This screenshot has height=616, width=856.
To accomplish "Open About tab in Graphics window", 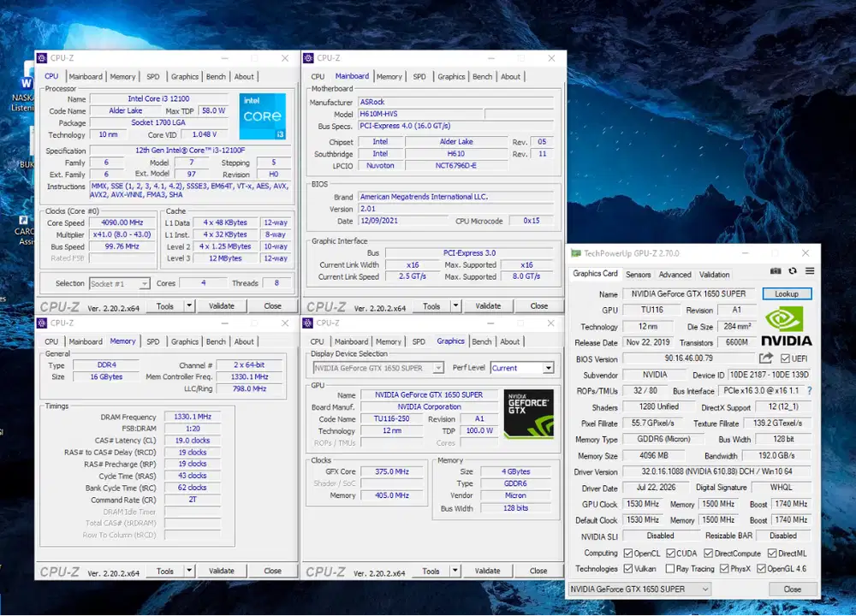I will point(510,341).
